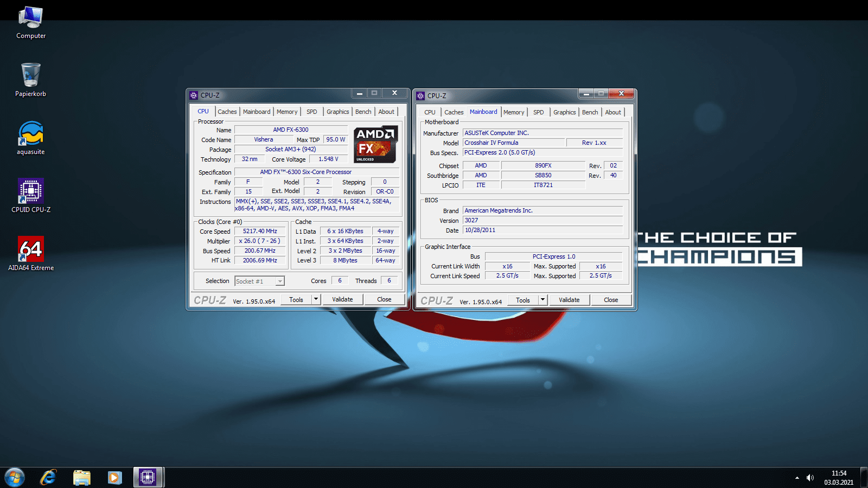Click the processor name AMD FX-6300
The image size is (868, 488).
pyautogui.click(x=291, y=130)
